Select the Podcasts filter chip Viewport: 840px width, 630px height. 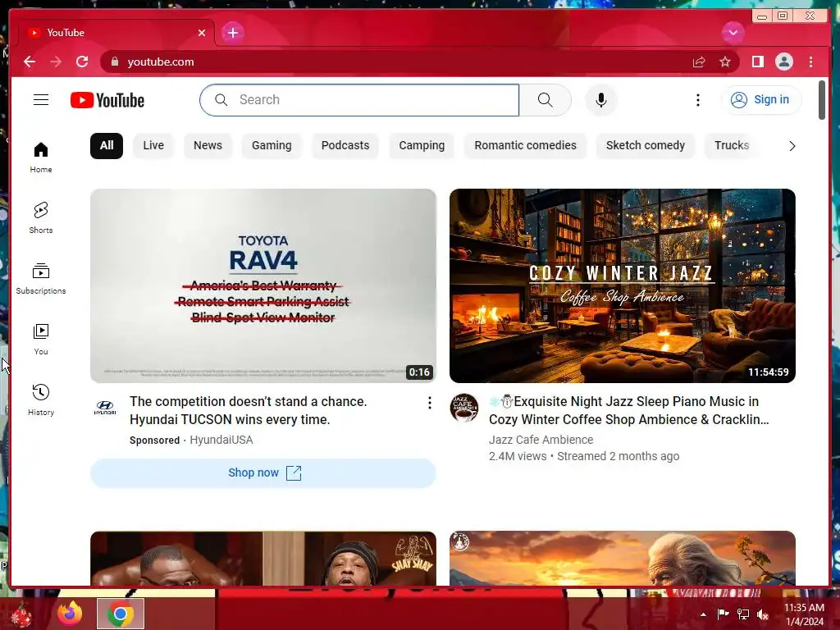[x=345, y=146]
